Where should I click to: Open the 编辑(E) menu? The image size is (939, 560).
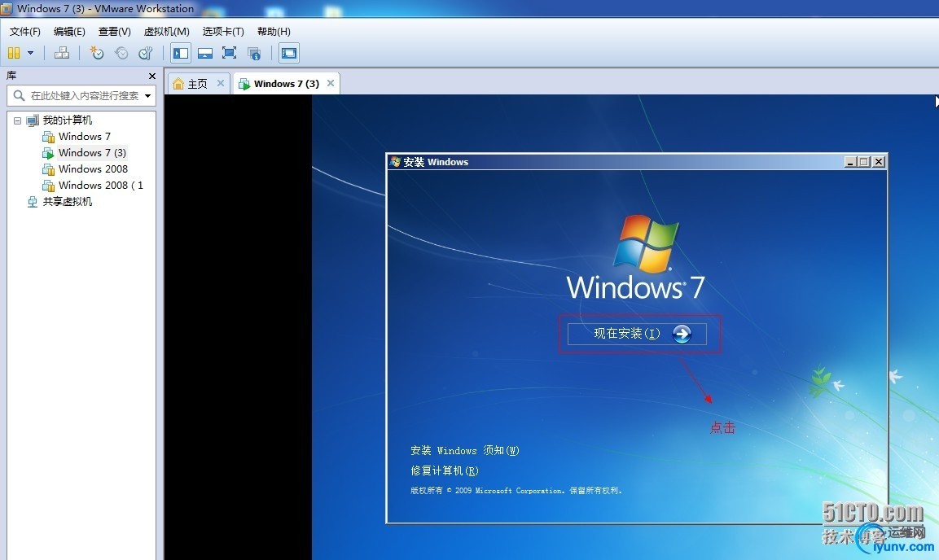69,31
